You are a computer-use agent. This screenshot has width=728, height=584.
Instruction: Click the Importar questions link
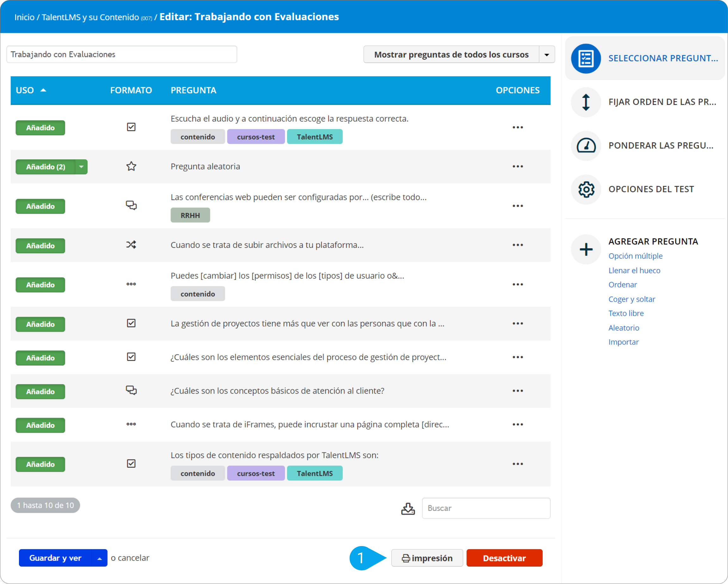click(623, 342)
